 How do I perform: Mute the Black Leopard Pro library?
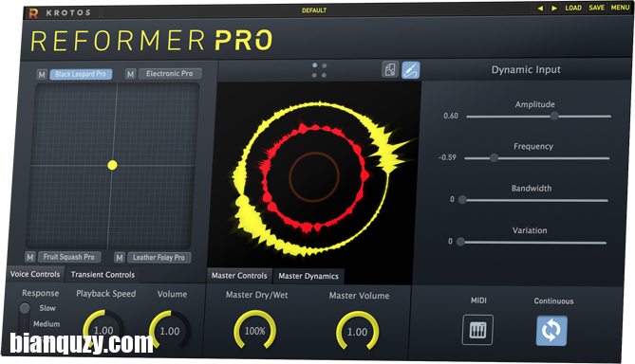[42, 75]
